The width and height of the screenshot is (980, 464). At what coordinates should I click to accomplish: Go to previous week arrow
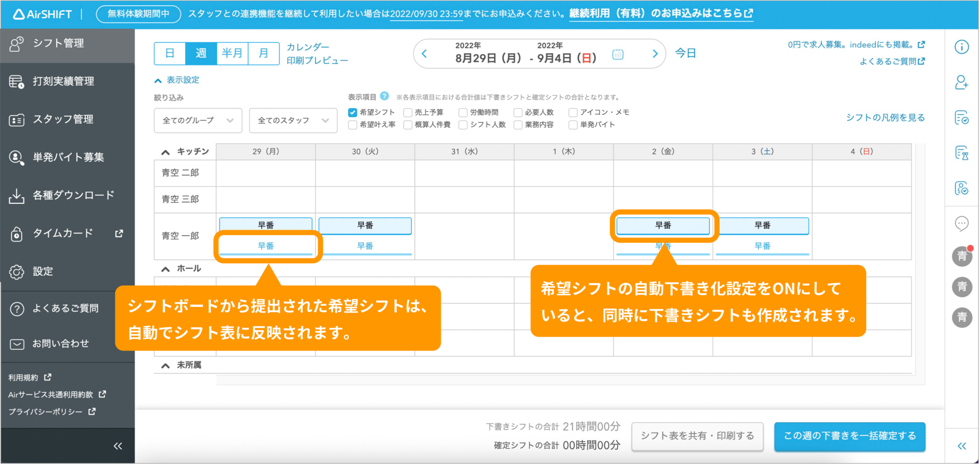(x=425, y=54)
